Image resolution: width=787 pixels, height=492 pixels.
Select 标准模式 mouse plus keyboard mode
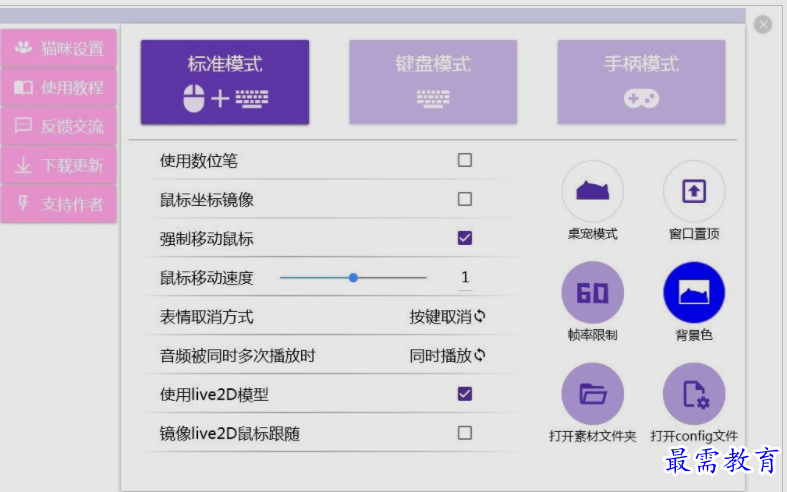(225, 82)
